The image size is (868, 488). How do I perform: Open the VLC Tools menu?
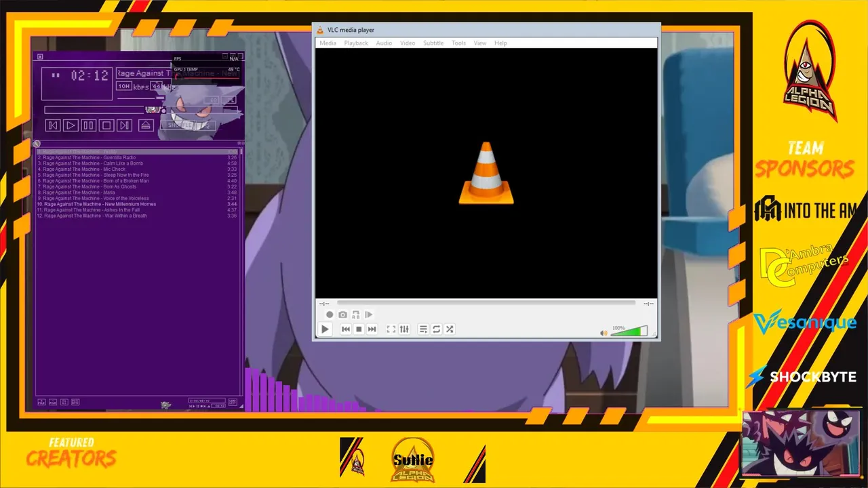pyautogui.click(x=459, y=43)
